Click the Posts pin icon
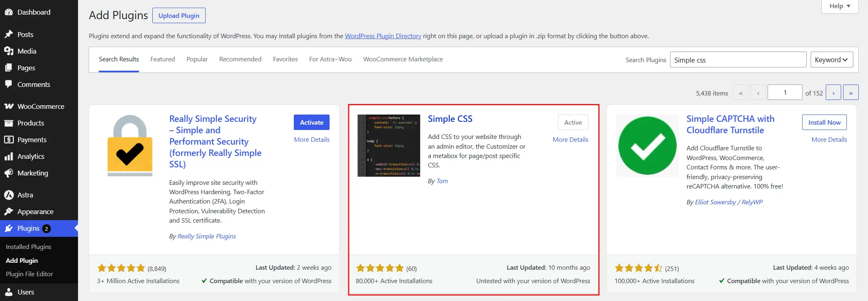This screenshot has height=301, width=868. (9, 35)
